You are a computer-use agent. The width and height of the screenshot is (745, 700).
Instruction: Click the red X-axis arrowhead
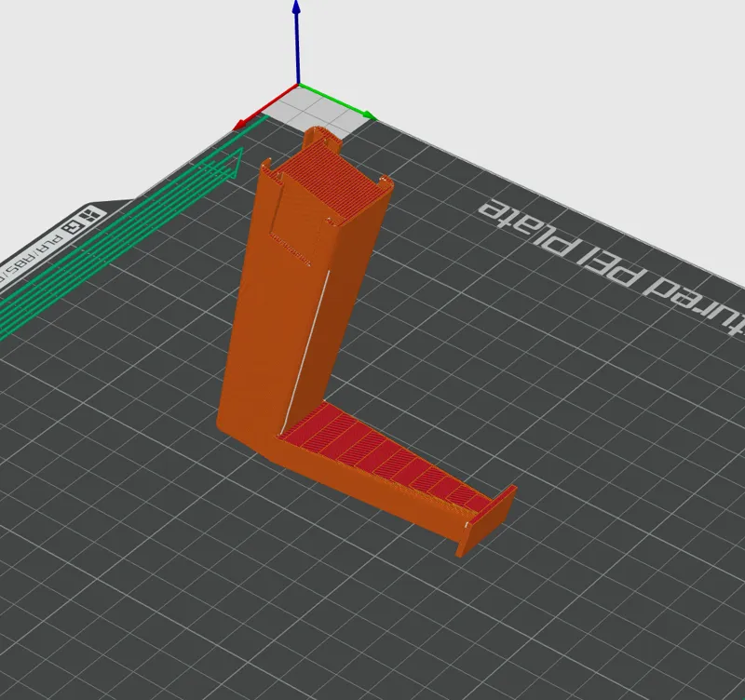[x=239, y=126]
